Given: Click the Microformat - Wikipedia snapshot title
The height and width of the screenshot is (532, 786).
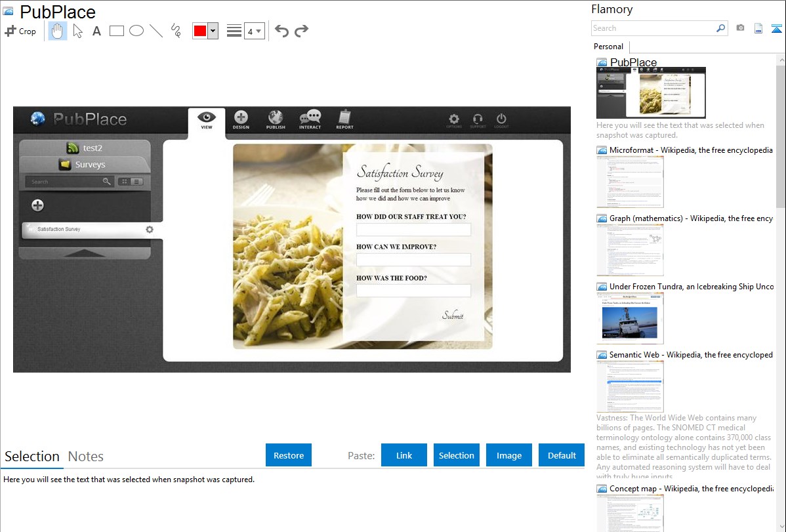Looking at the screenshot, I should [x=691, y=150].
